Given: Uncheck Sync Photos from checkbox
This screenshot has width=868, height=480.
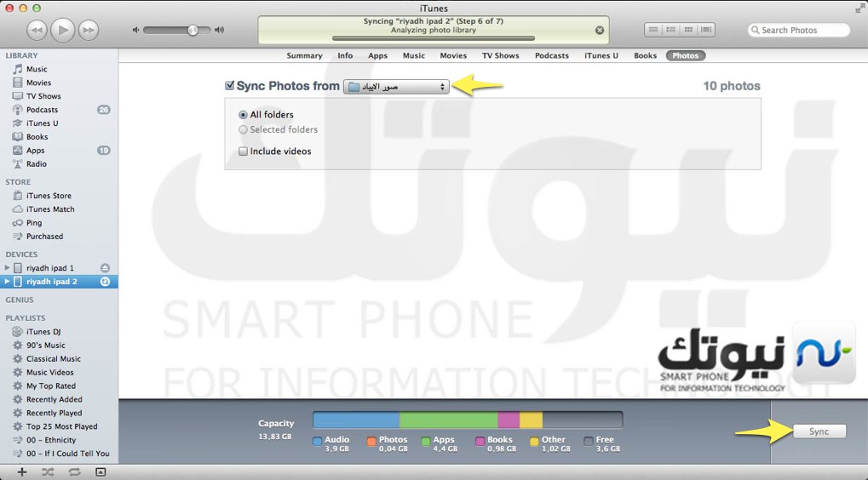Looking at the screenshot, I should [230, 85].
